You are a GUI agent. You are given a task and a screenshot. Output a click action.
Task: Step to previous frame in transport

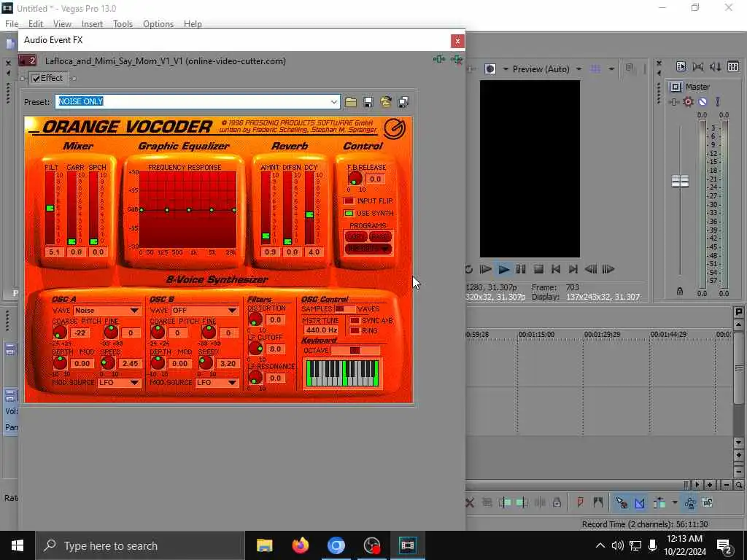pos(591,270)
